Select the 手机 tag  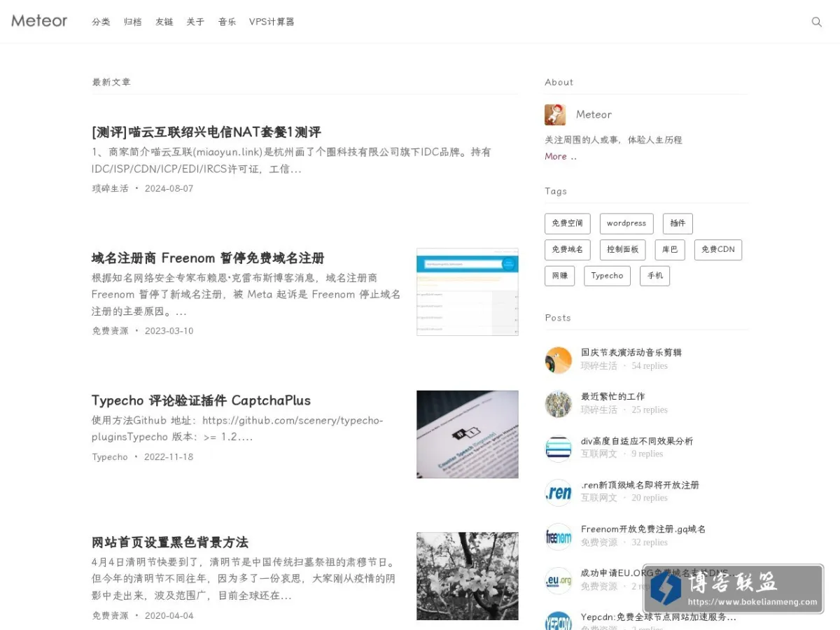point(654,276)
